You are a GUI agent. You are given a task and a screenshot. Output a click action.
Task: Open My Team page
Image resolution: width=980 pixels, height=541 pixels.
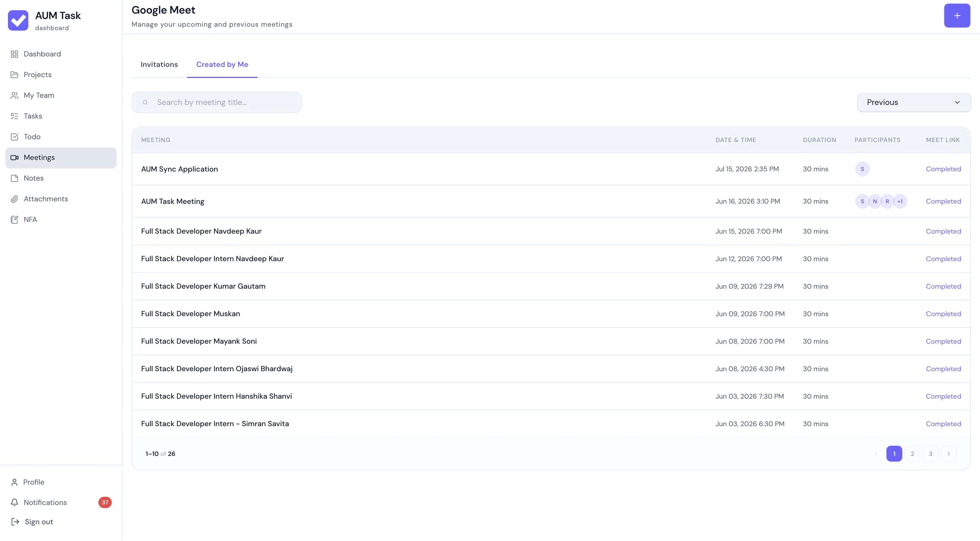[x=61, y=96]
